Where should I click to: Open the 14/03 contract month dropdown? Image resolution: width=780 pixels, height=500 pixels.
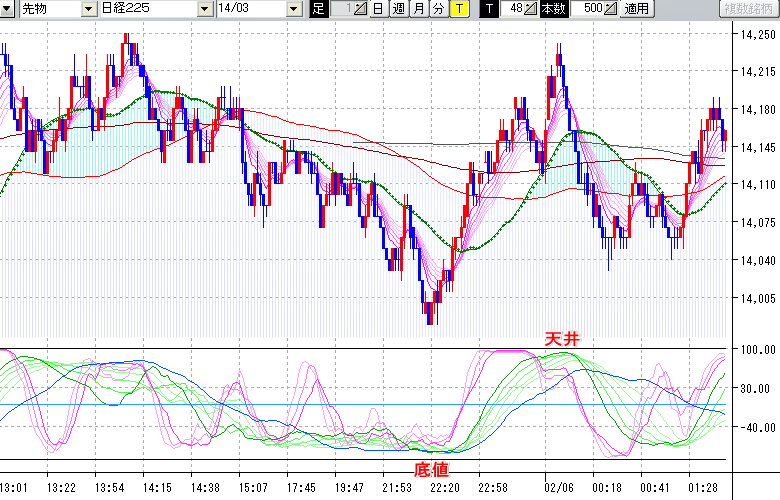[293, 9]
